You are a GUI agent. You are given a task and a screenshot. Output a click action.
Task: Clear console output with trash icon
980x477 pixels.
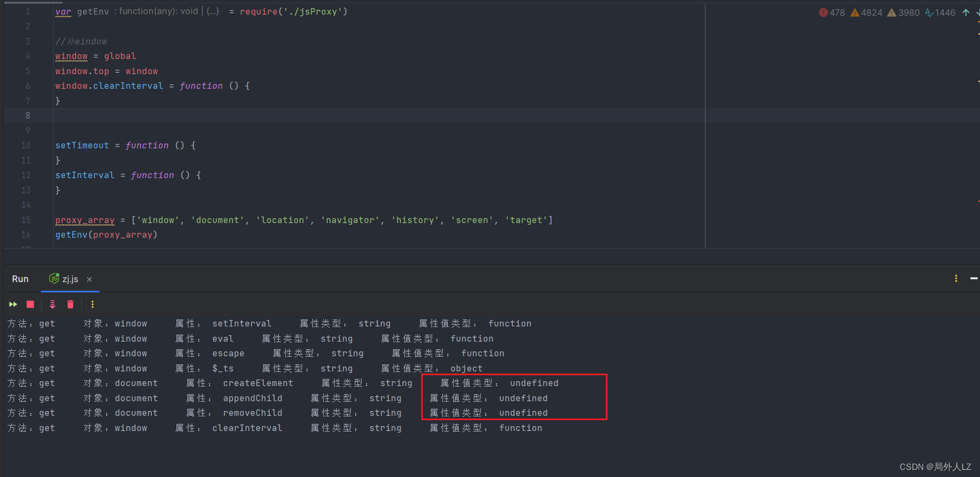(x=70, y=304)
